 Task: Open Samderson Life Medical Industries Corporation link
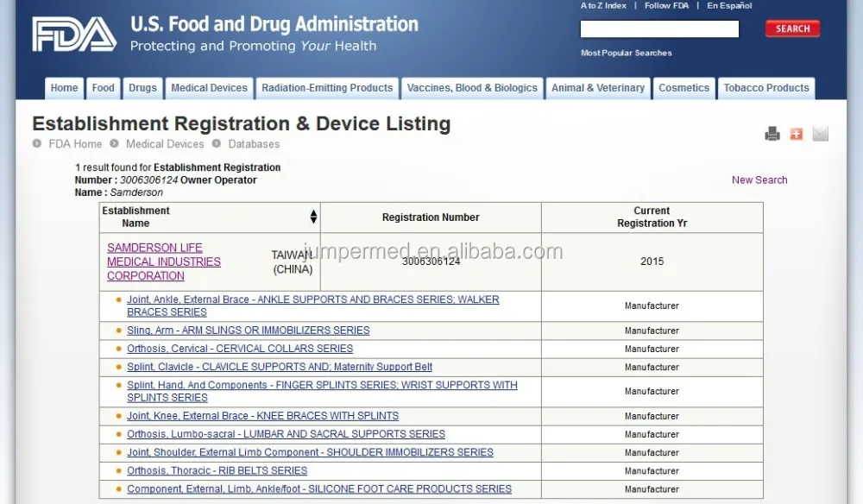coord(163,261)
